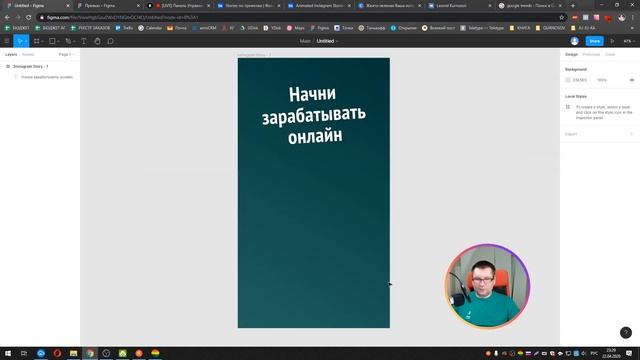Show more bookmarks with the chevron

tap(633, 28)
